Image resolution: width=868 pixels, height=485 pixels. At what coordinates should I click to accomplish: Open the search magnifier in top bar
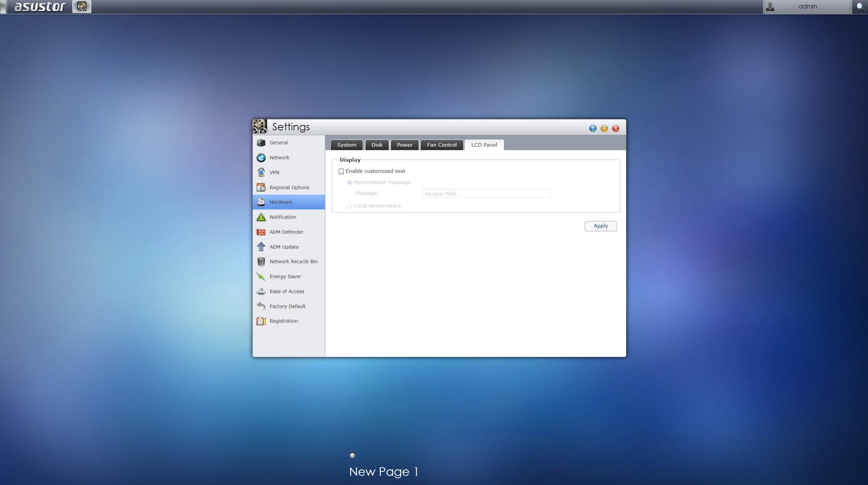(860, 7)
